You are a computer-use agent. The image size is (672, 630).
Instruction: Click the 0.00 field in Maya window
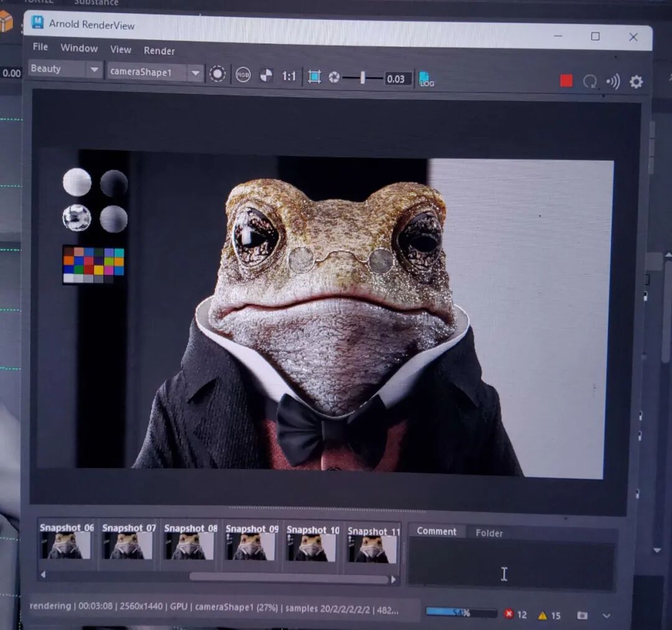point(11,73)
